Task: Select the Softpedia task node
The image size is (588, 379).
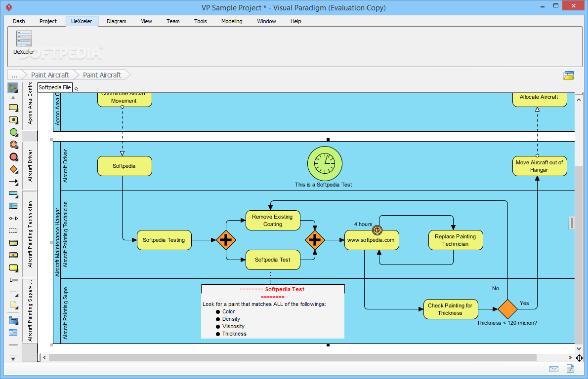Action: pyautogui.click(x=125, y=166)
